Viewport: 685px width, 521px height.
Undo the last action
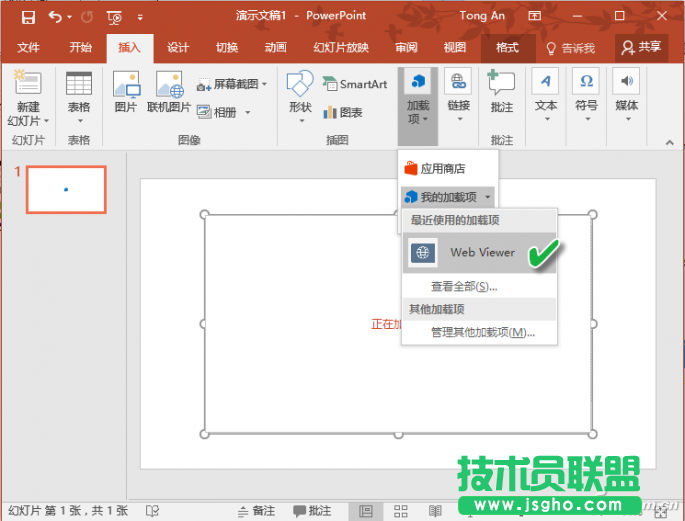[55, 17]
